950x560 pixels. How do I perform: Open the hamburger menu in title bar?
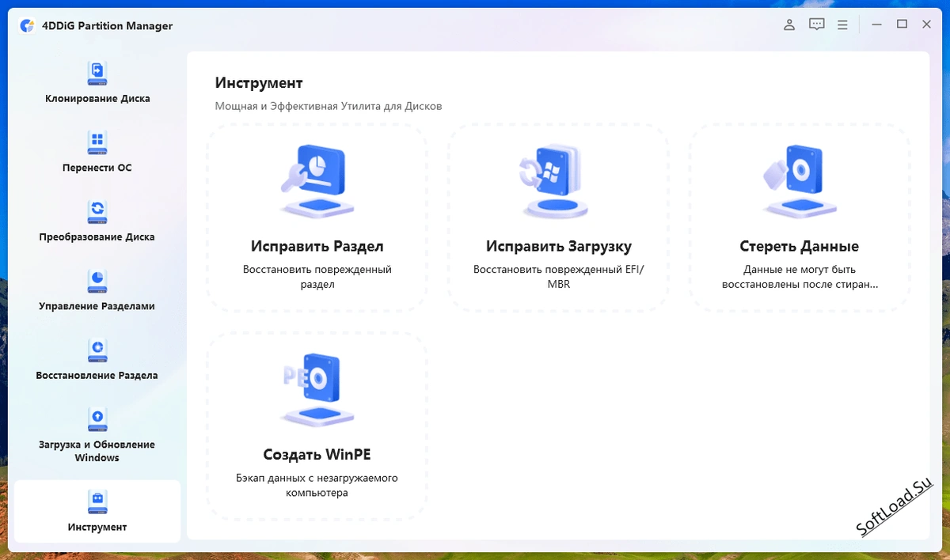pos(843,25)
